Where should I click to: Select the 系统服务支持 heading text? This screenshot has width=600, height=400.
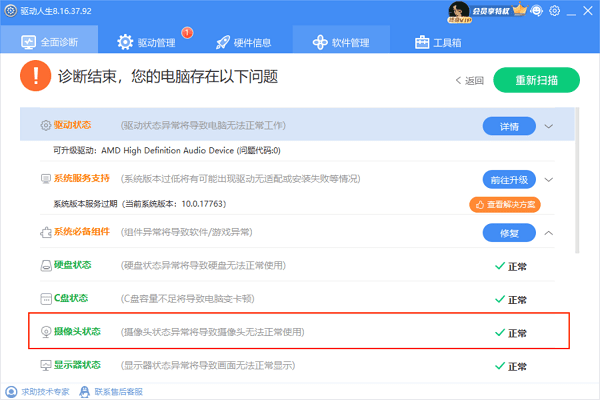[x=82, y=178]
